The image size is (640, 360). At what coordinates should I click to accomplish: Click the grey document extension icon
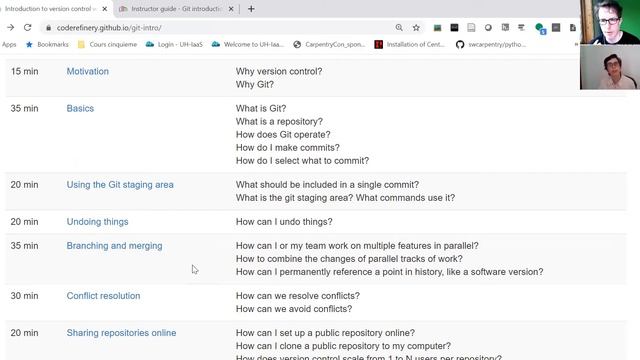471,28
